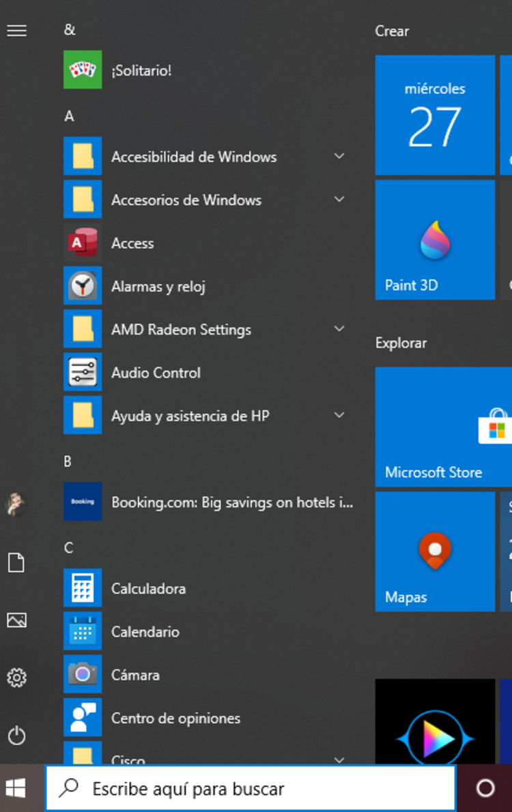Click the Ayuda y asistencia de HP folder icon
This screenshot has width=512, height=812.
(83, 415)
